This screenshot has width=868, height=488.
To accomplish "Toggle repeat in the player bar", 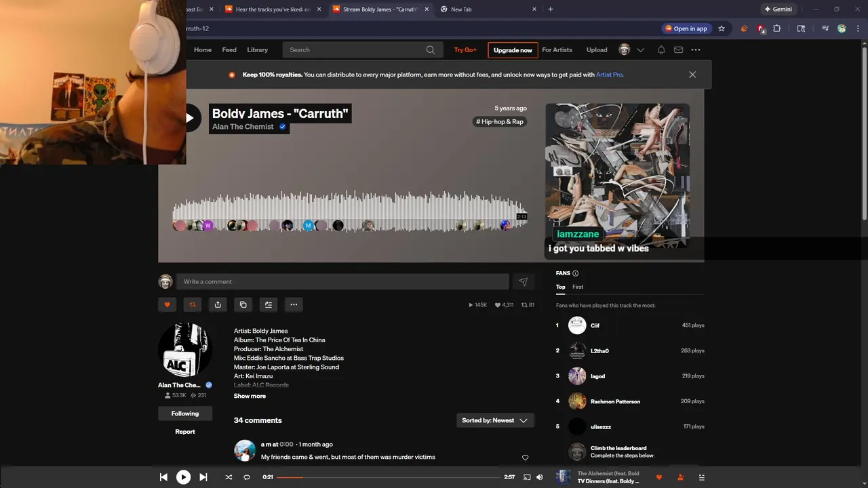I will [x=247, y=477].
